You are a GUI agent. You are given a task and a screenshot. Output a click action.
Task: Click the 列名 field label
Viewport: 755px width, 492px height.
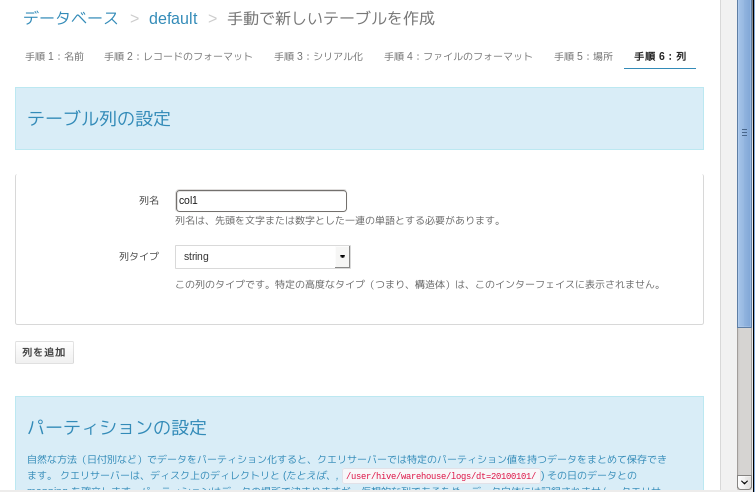[x=149, y=201]
